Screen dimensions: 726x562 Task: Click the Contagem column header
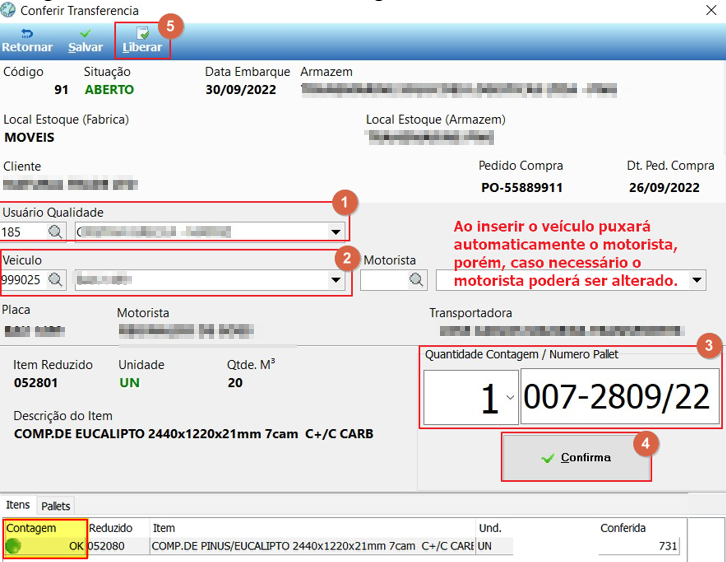[45, 528]
